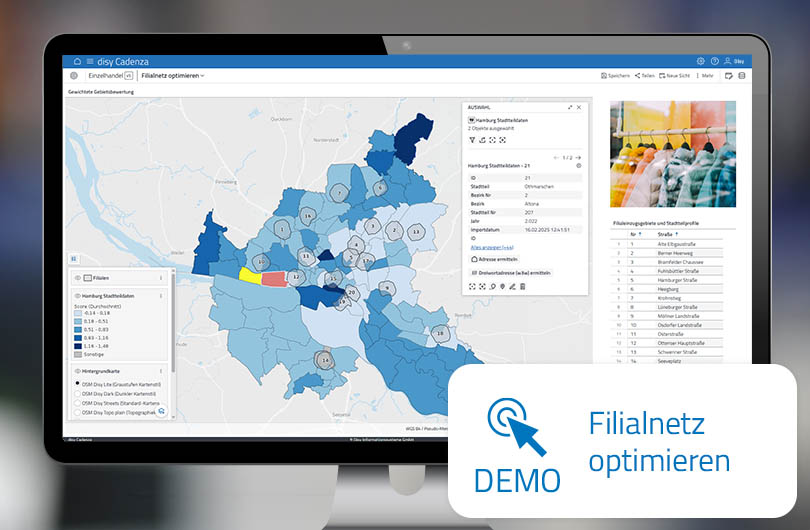Open the Disy user account menu
Viewport: 810px width, 530px height.
tap(734, 61)
